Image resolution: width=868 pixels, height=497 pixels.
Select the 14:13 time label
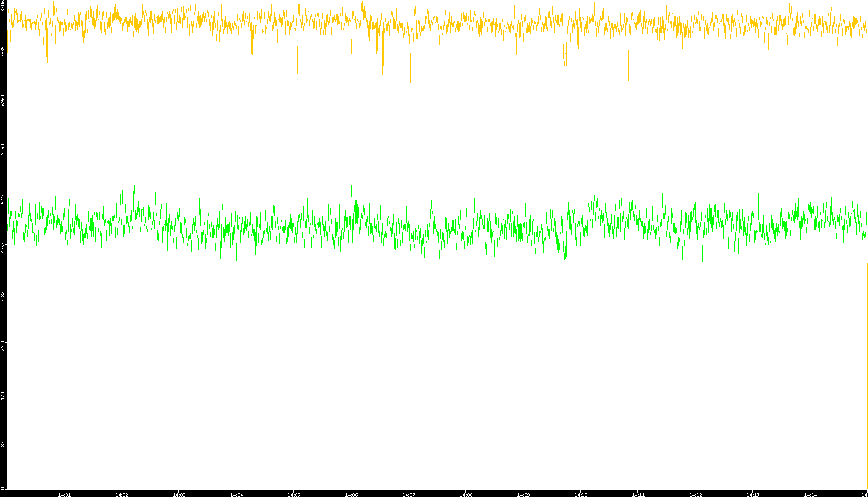pyautogui.click(x=753, y=495)
